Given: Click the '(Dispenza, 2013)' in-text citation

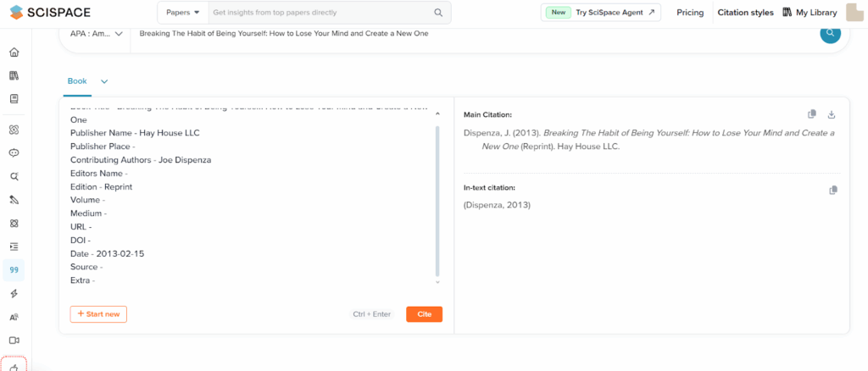Looking at the screenshot, I should click(497, 205).
